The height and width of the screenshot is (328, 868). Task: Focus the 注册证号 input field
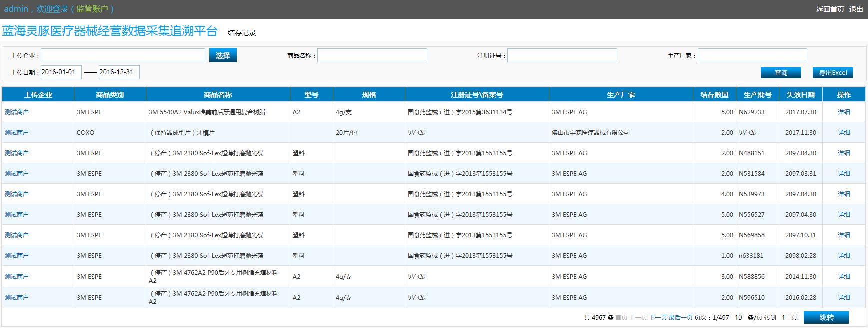point(562,55)
